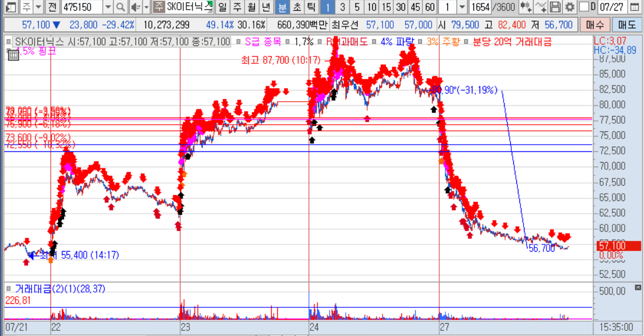Click the date field 07/27
This screenshot has width=644, height=336.
point(613,7)
